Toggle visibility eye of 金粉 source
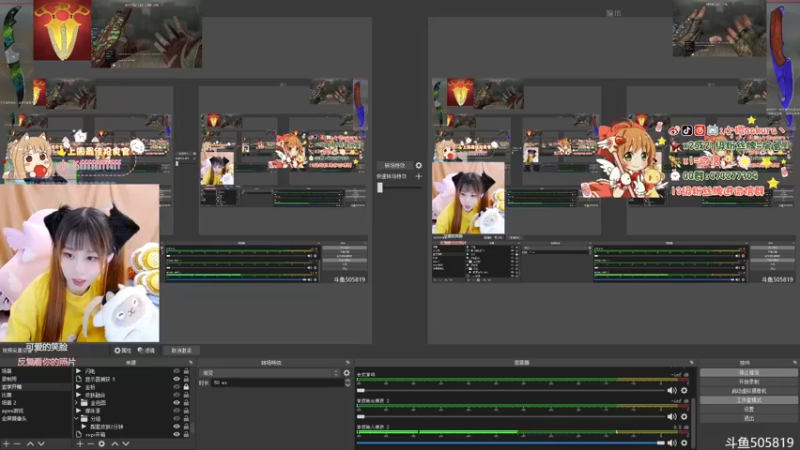This screenshot has width=800, height=450. [177, 387]
